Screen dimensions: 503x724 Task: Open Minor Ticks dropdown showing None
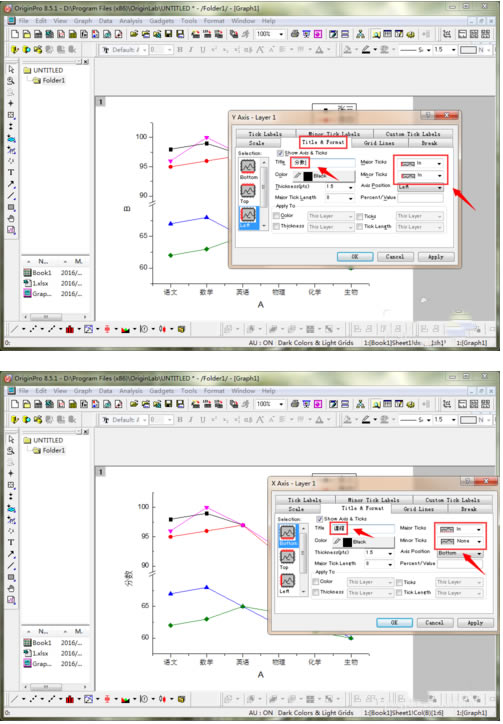click(x=460, y=541)
